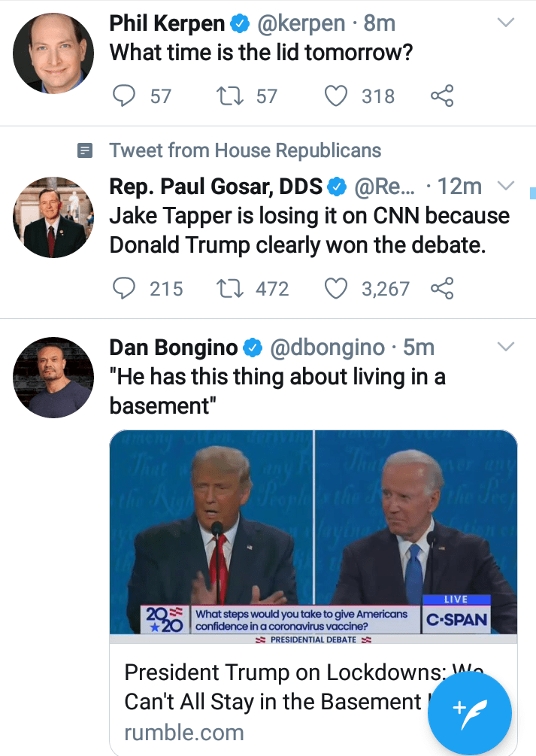
Task: Like Paul Gosar's tweet
Action: [x=337, y=288]
